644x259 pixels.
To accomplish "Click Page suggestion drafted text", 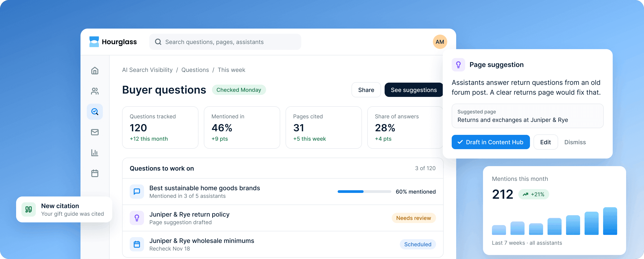I will tap(180, 222).
